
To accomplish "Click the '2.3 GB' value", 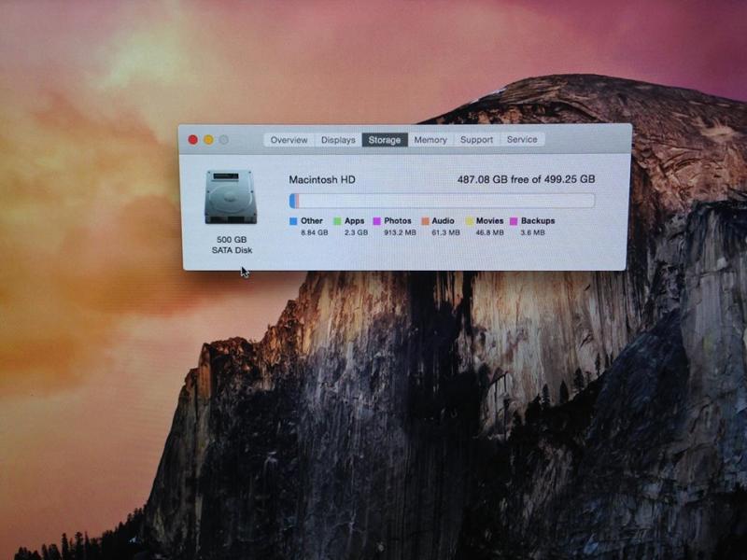I will [x=356, y=232].
